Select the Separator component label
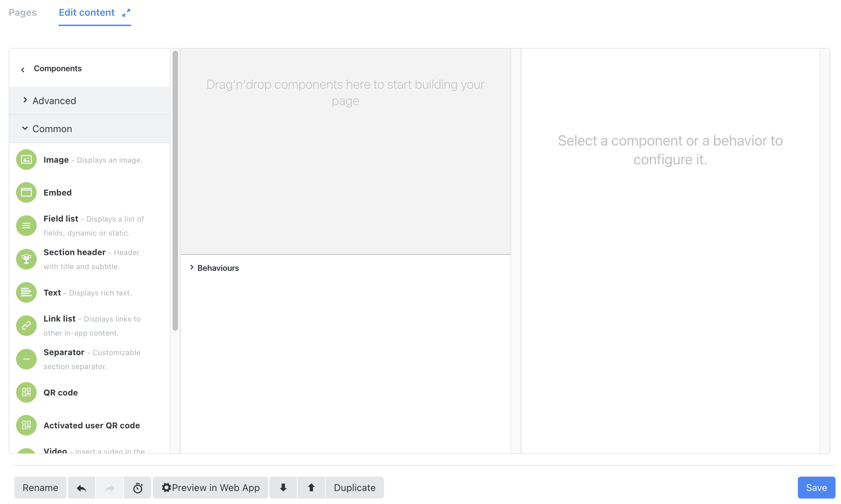The width and height of the screenshot is (841, 504). (64, 352)
